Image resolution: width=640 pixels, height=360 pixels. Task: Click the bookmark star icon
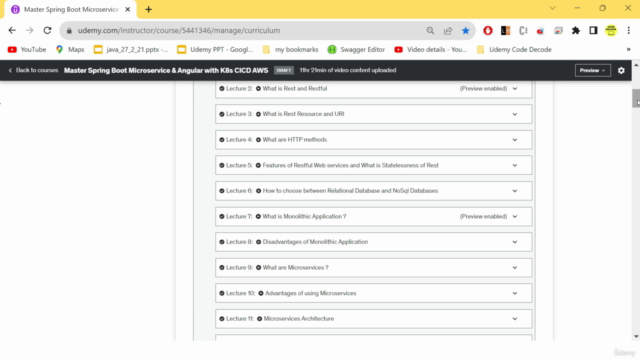(x=465, y=31)
